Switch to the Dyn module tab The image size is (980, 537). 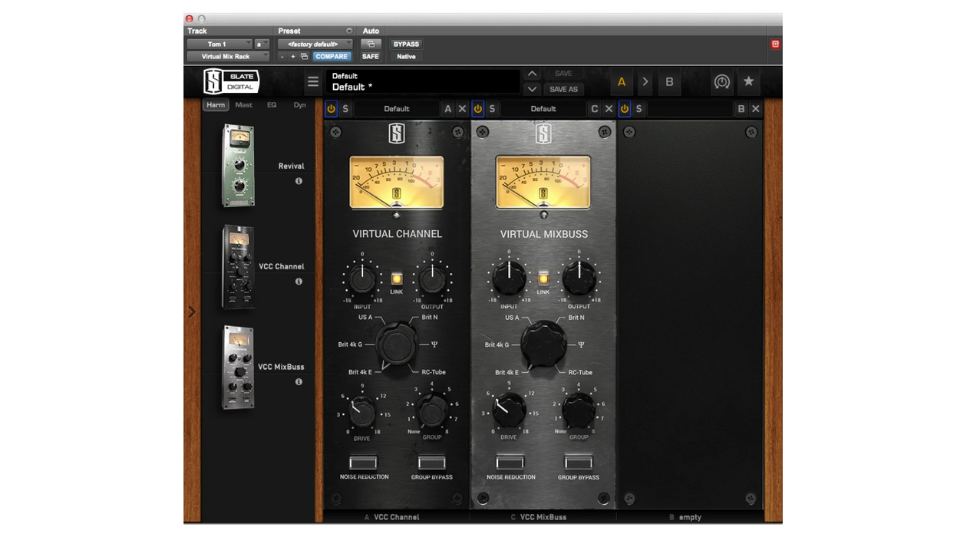[x=299, y=105]
